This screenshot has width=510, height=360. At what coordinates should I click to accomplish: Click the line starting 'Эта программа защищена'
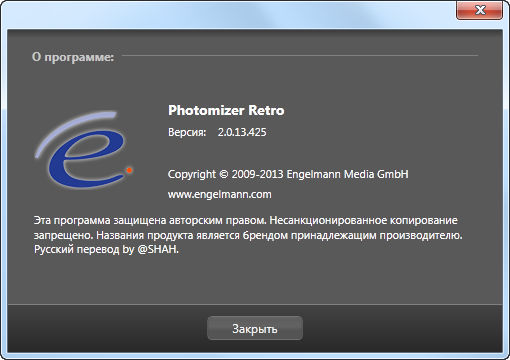246,220
